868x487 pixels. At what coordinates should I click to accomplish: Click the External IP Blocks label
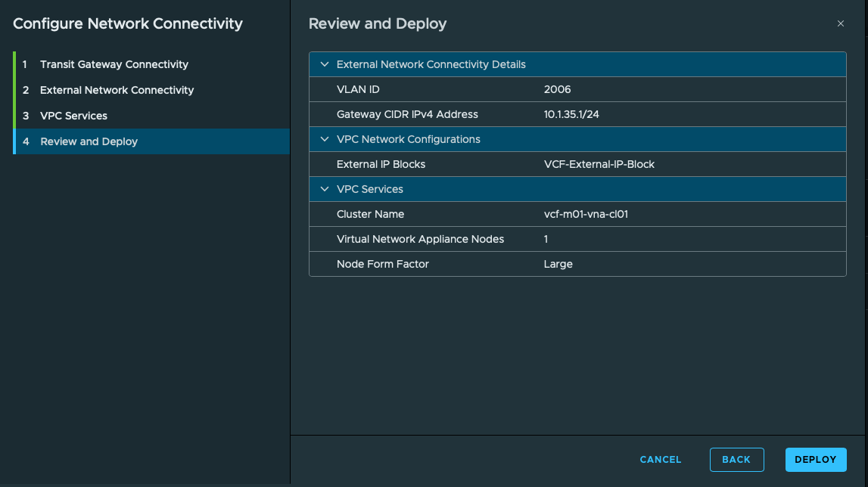381,164
